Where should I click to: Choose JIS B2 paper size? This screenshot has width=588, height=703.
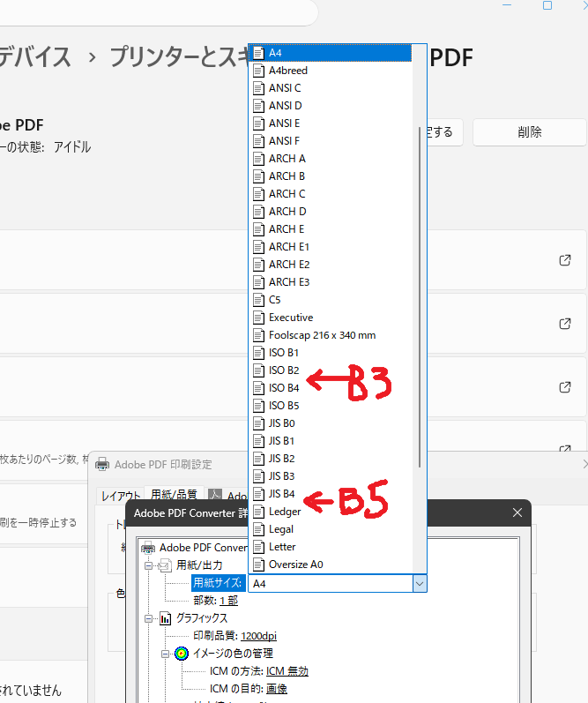(x=331, y=459)
